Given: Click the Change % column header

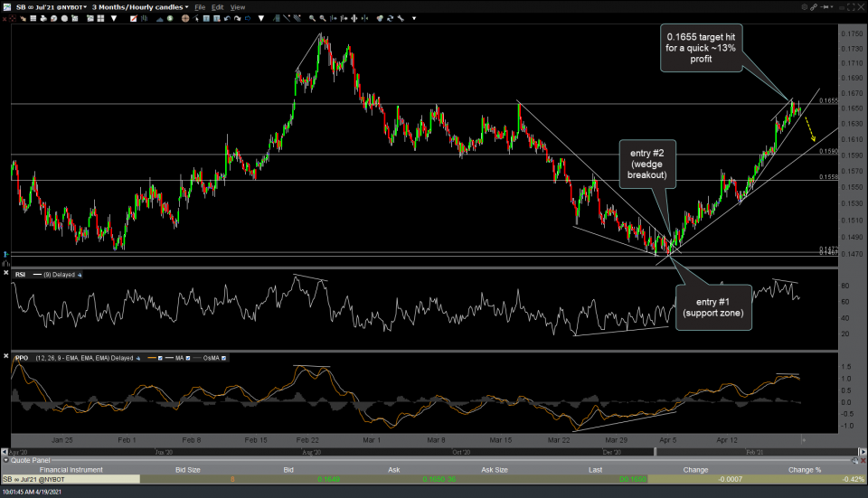Looking at the screenshot, I should [x=804, y=470].
